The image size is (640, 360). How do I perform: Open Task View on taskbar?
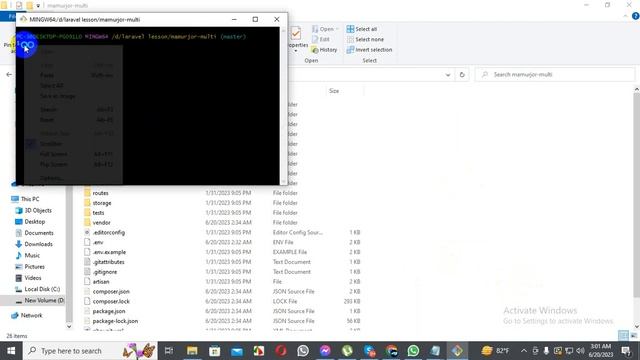(x=169, y=351)
